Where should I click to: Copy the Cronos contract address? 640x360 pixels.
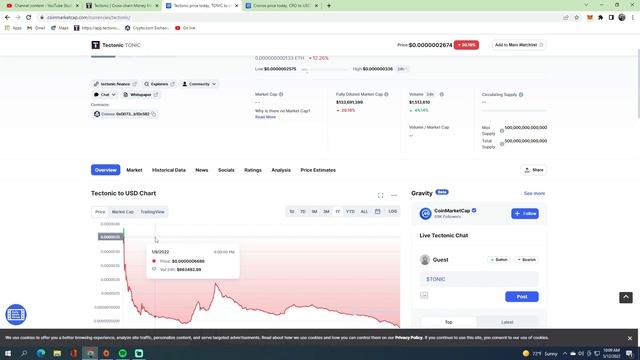pos(154,114)
